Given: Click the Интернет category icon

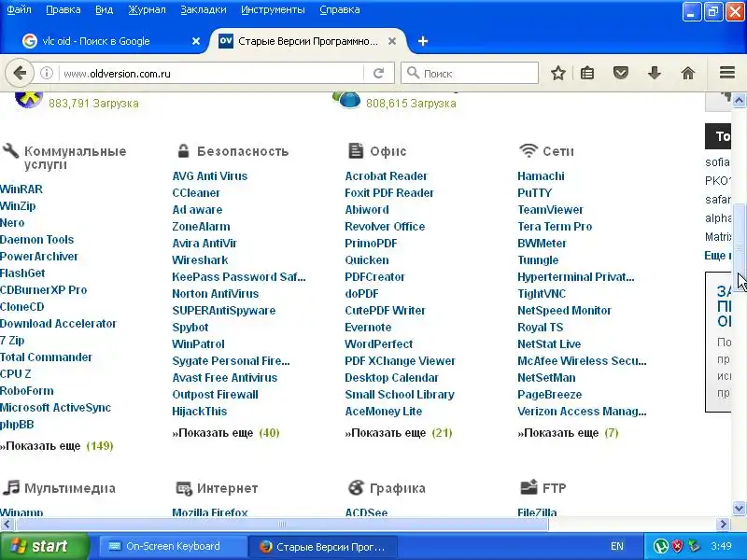Looking at the screenshot, I should pos(183,488).
